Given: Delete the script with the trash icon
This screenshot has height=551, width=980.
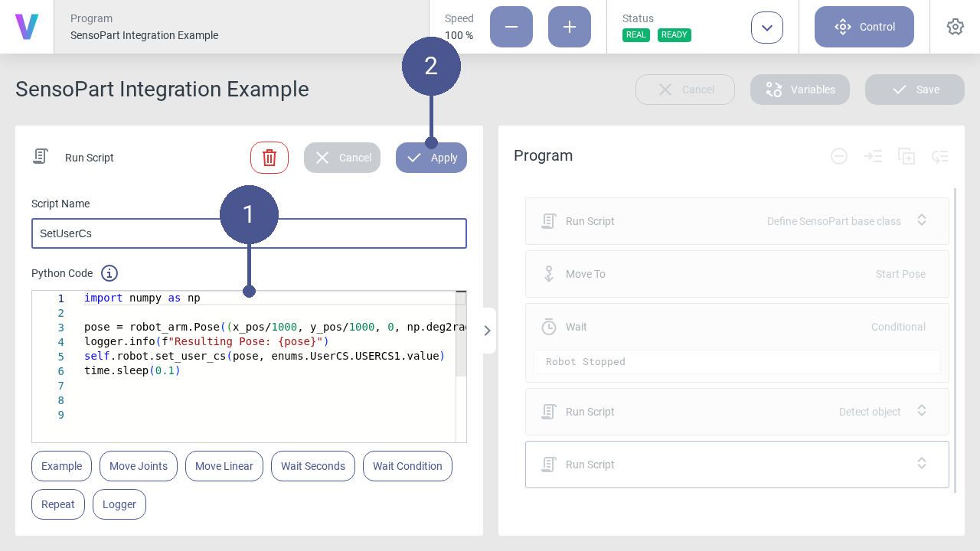Looking at the screenshot, I should [269, 158].
